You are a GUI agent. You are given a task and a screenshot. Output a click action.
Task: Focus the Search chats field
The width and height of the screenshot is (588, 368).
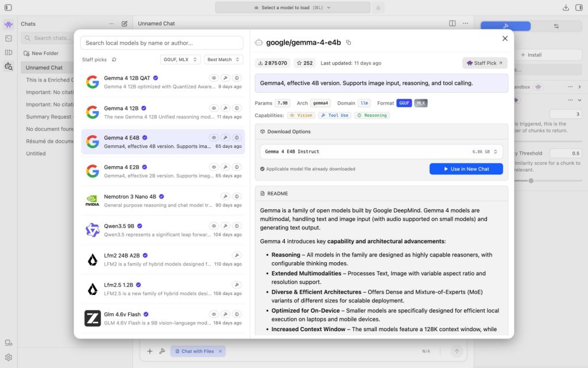point(48,38)
